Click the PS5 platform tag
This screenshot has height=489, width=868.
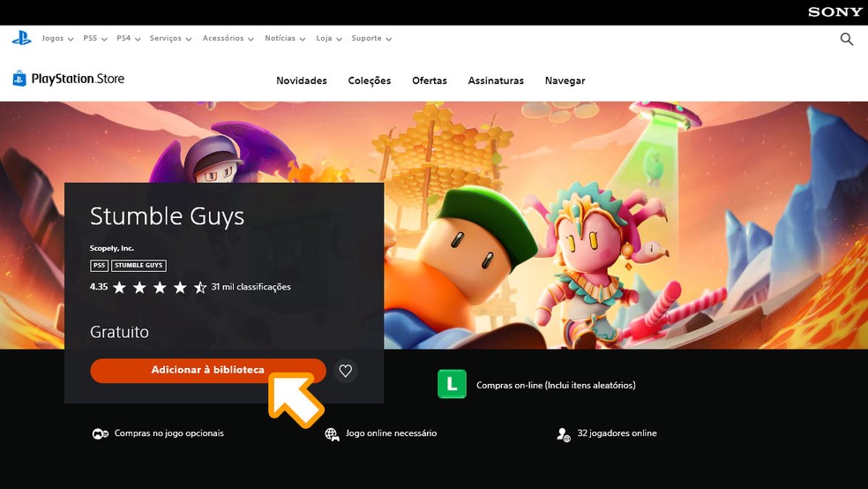[99, 266]
